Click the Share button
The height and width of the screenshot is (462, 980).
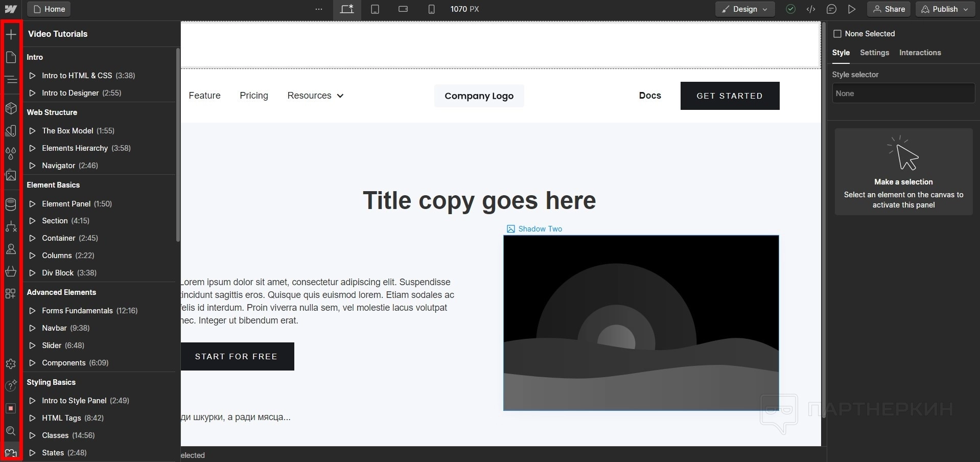pos(889,9)
